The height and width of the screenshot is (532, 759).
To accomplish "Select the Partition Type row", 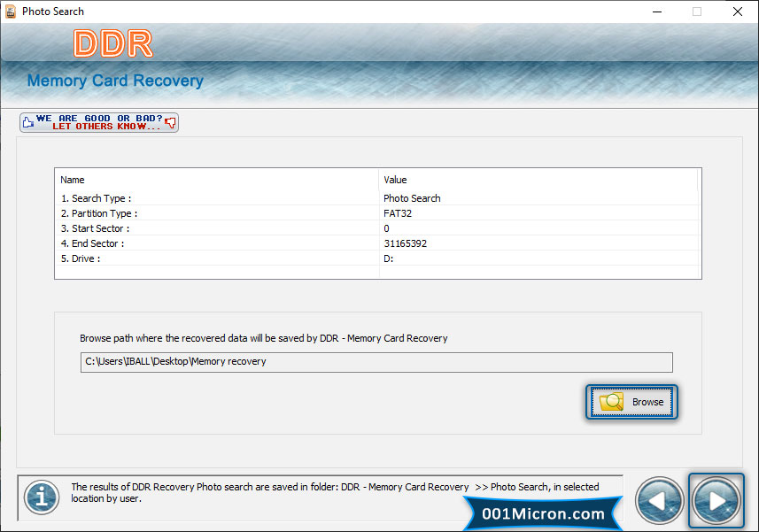I will pos(98,213).
